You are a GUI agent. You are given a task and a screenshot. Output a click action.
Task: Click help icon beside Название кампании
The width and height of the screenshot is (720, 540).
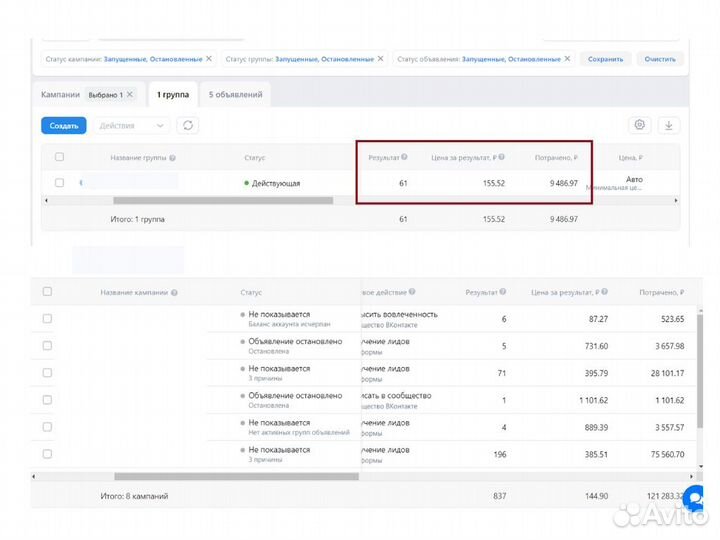(x=174, y=292)
